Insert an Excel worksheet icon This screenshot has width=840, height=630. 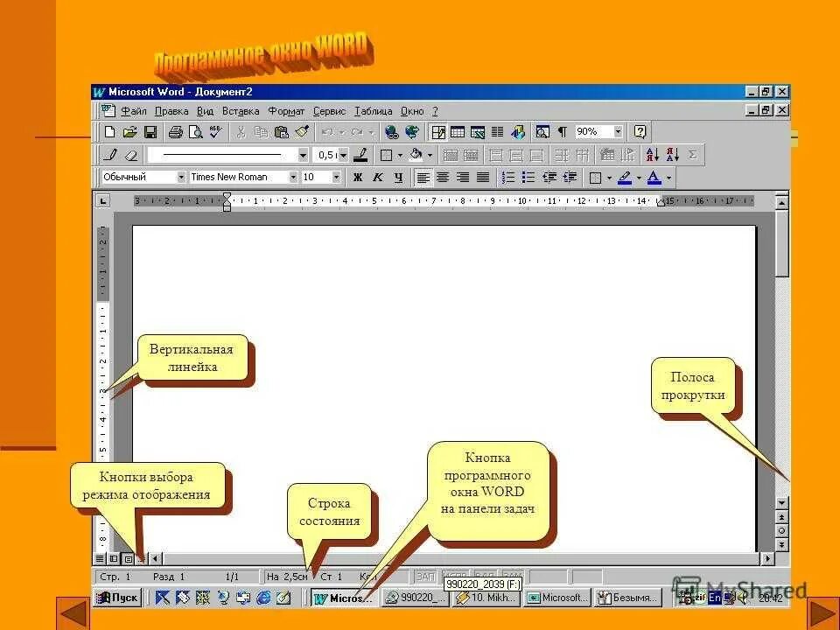478,132
